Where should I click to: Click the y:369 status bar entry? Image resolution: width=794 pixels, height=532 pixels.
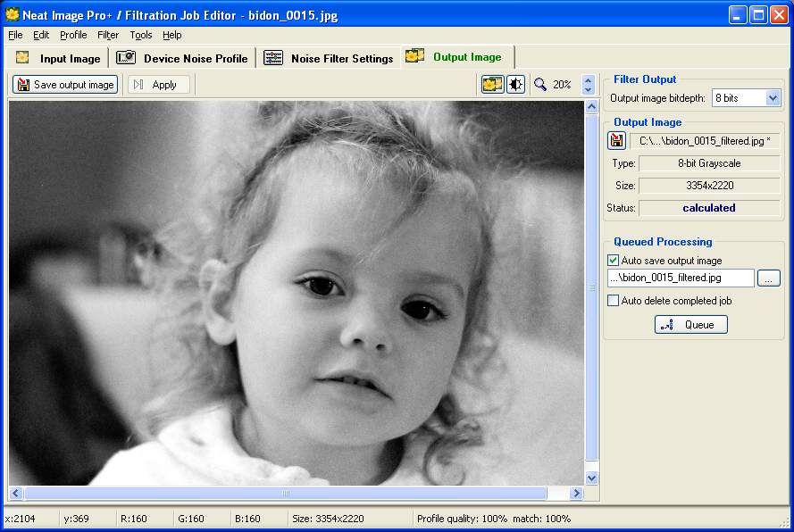point(77,519)
